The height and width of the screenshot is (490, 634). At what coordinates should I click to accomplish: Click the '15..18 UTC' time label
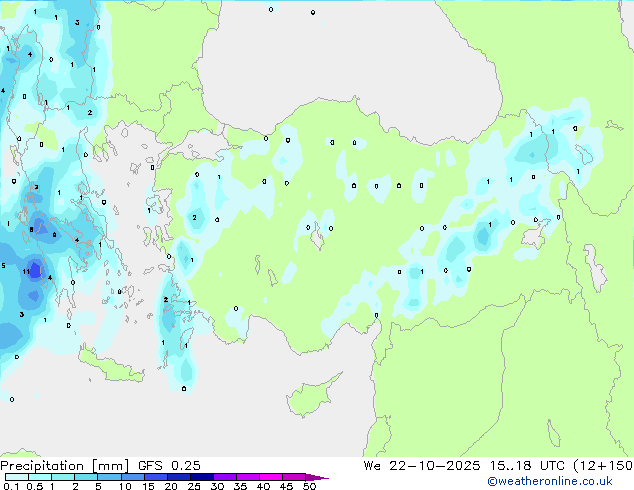(527, 466)
